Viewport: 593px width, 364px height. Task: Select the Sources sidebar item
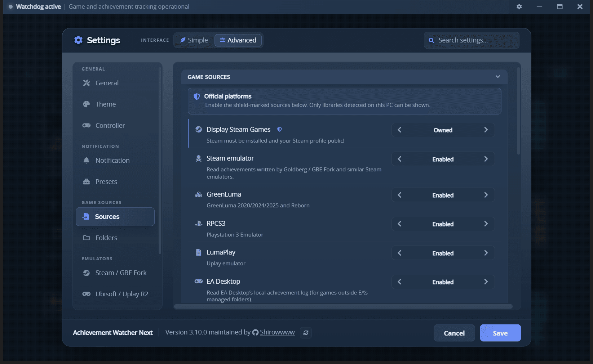115,216
